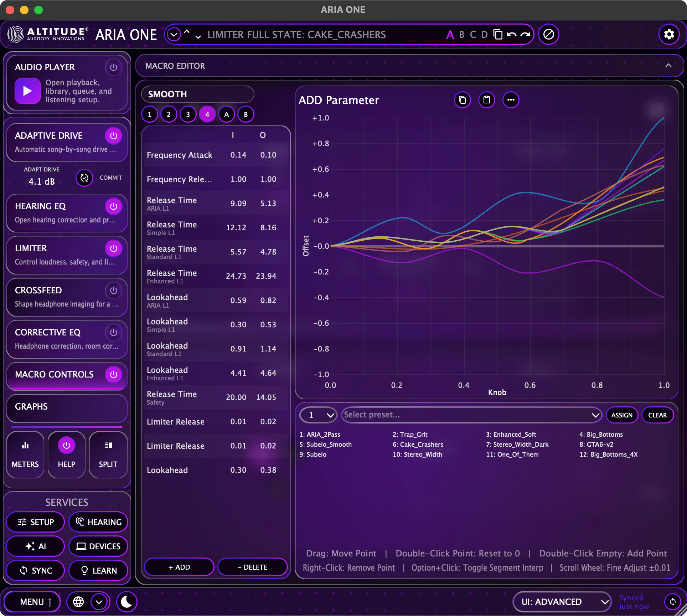Open the preset list dropdown circle
The width and height of the screenshot is (687, 616).
[x=174, y=35]
